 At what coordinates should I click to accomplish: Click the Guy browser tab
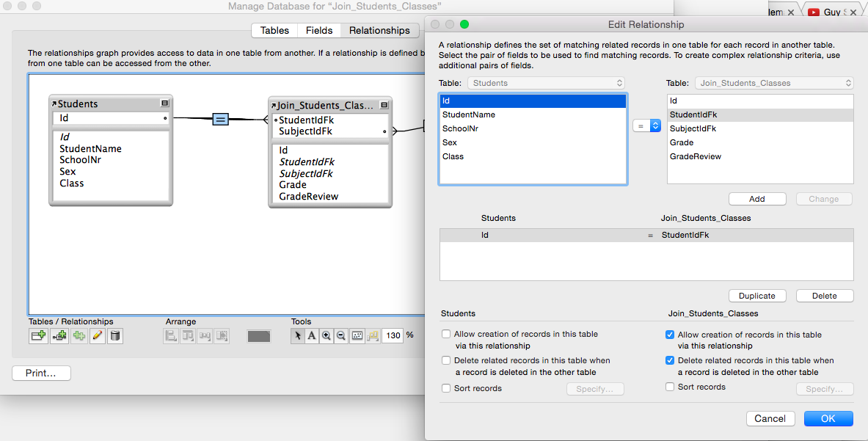[x=831, y=12]
